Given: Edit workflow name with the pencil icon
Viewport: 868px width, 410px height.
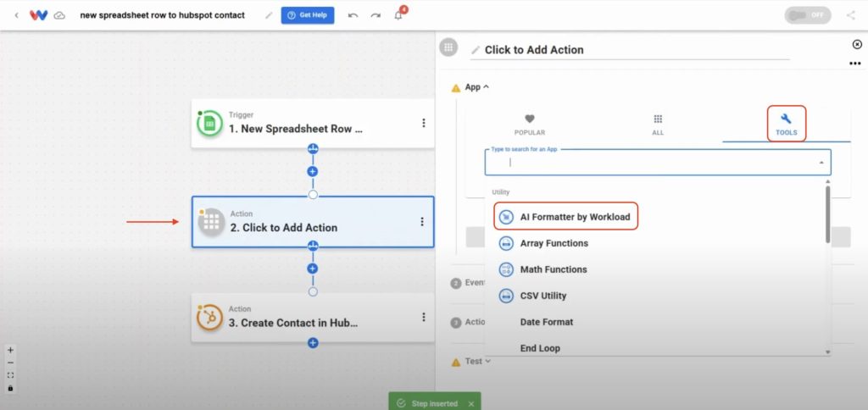Looking at the screenshot, I should [269, 15].
